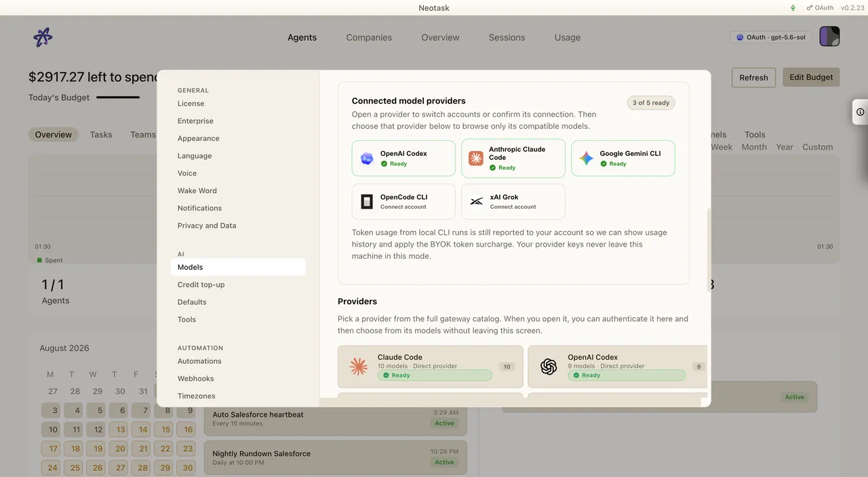Click the 3 of 5 ready badge
This screenshot has height=477, width=868.
coord(651,103)
